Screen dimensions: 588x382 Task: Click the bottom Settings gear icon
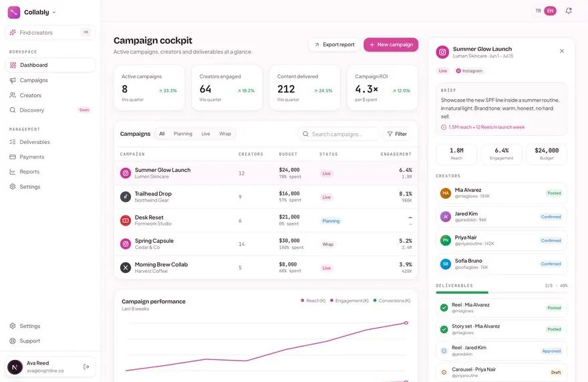coord(13,326)
